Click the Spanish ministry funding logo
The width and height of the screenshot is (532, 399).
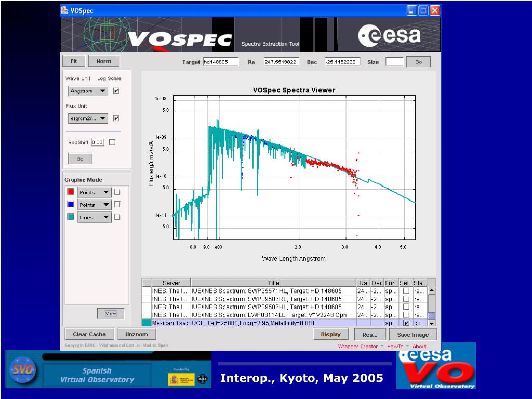[181, 380]
